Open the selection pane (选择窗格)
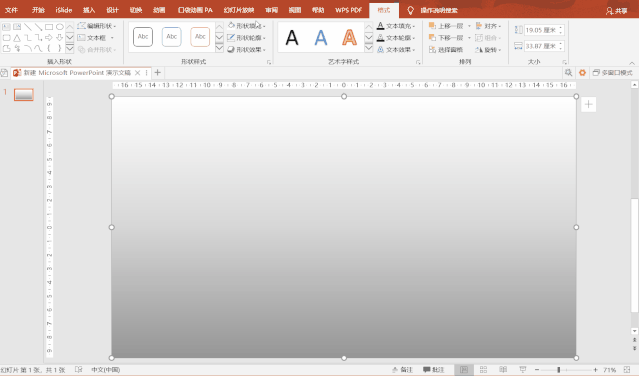 click(446, 50)
